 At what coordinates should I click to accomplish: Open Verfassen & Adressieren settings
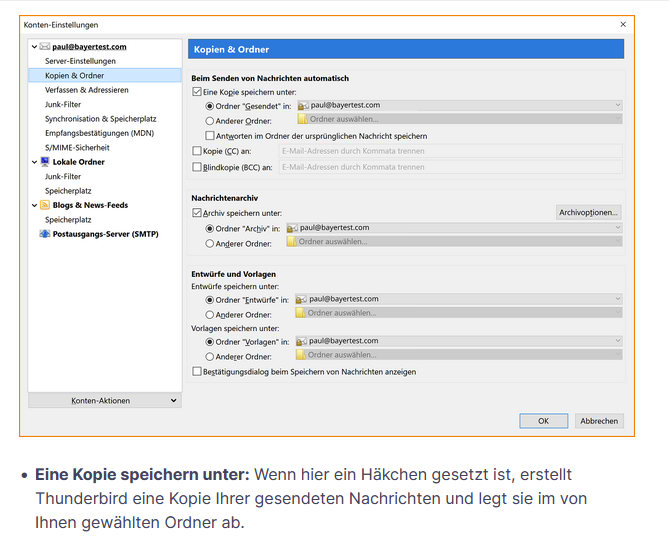(87, 90)
